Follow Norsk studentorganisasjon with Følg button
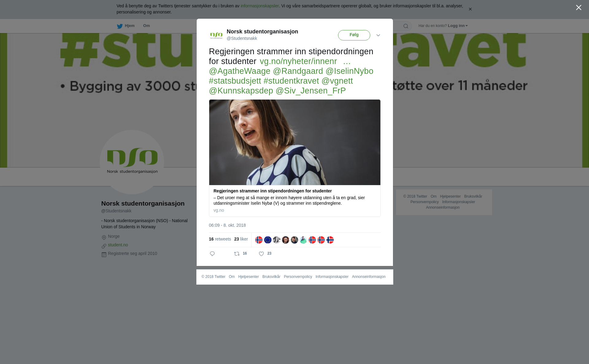Image resolution: width=589 pixels, height=364 pixels. (354, 35)
